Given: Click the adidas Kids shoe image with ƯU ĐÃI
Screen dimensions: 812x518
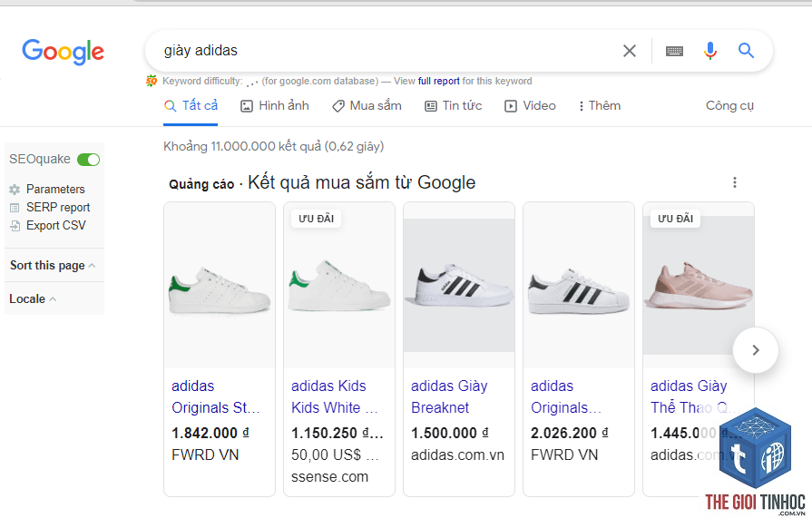Looking at the screenshot, I should pyautogui.click(x=339, y=286).
